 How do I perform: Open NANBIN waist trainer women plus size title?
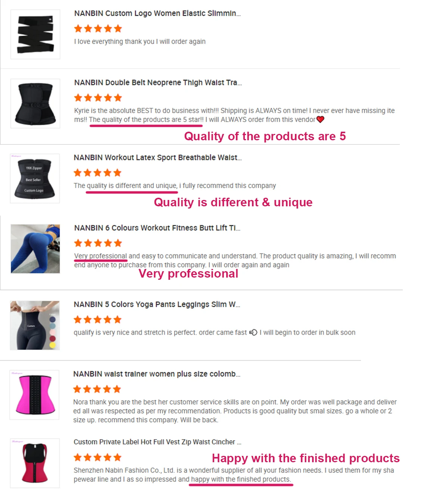click(156, 374)
